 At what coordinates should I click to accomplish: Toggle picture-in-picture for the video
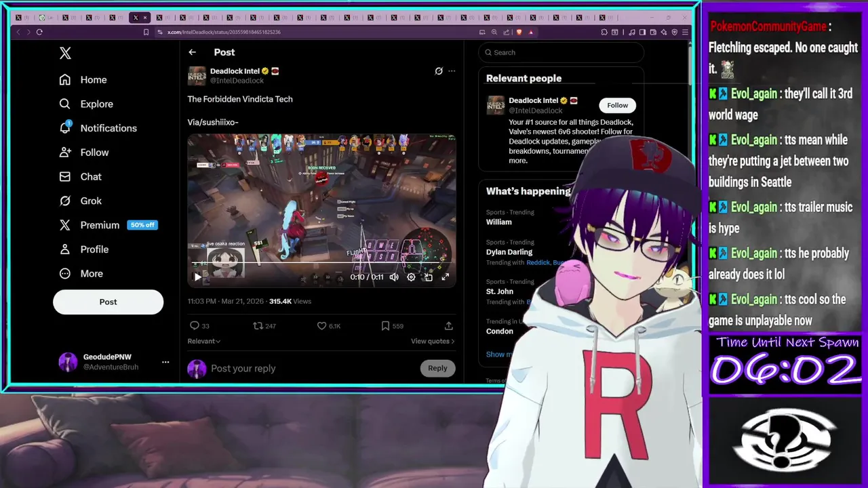pos(428,277)
